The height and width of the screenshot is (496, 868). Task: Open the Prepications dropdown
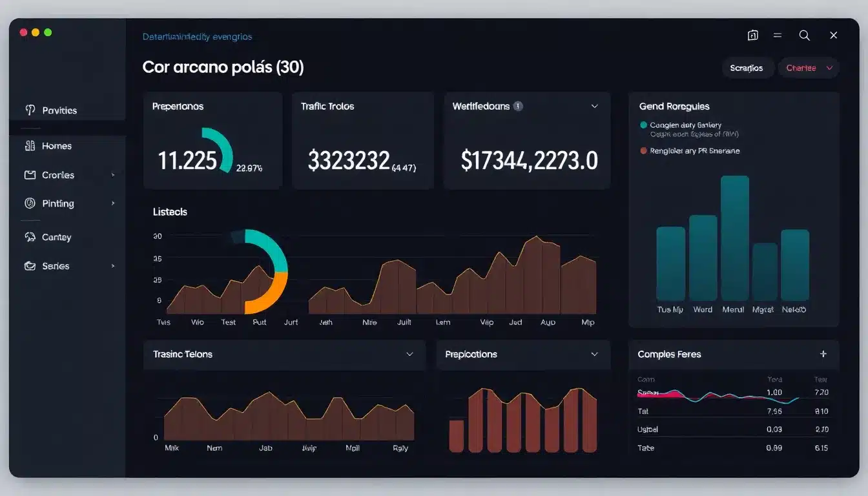594,354
